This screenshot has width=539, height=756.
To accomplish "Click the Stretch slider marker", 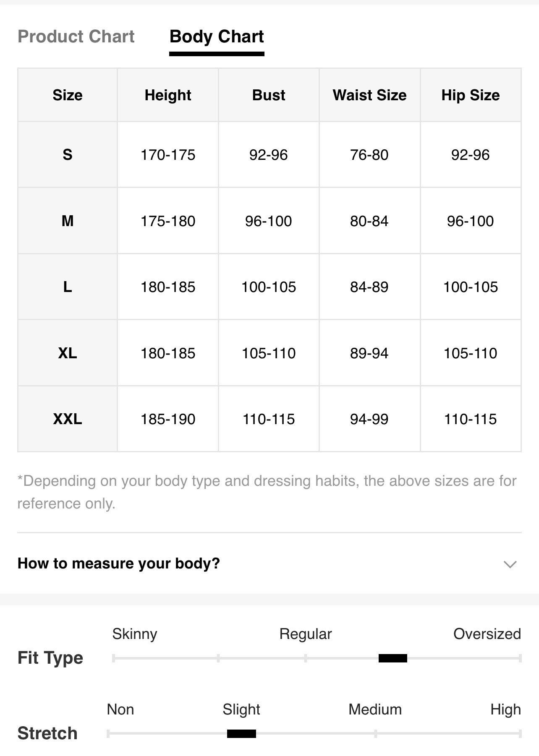I will coord(241,734).
